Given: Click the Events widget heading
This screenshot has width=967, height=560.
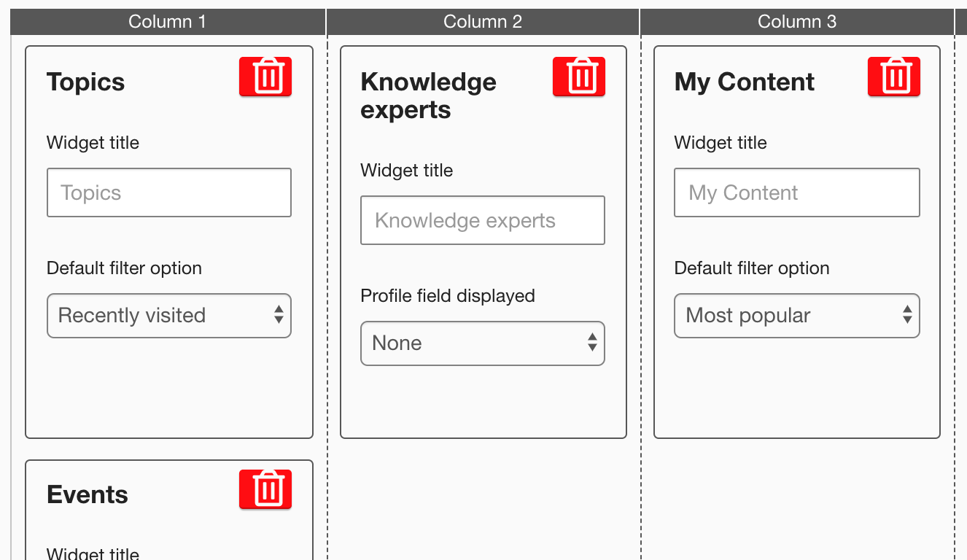Looking at the screenshot, I should [x=88, y=494].
